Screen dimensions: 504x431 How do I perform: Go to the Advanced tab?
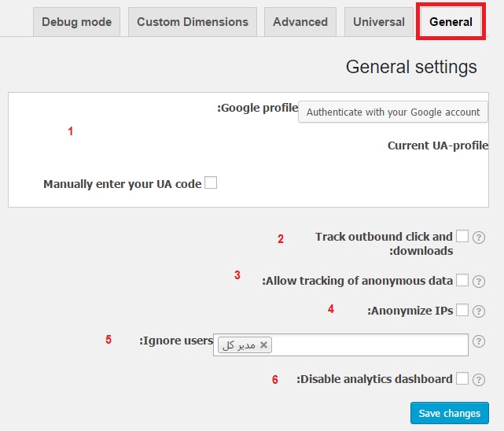[300, 22]
